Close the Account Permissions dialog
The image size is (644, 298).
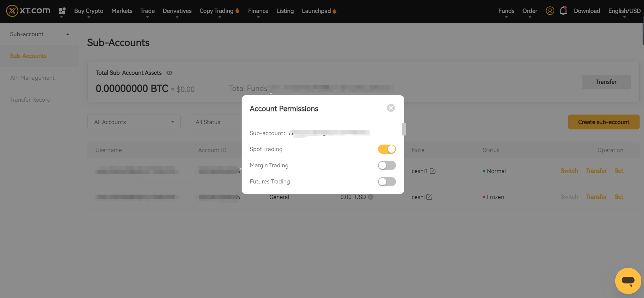click(x=391, y=108)
